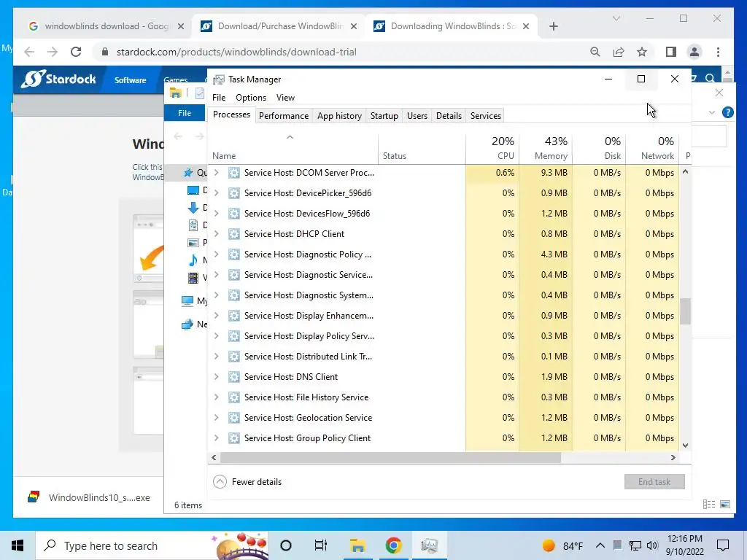Click the File Explorer help question mark icon
The height and width of the screenshot is (560, 747).
pos(727,112)
